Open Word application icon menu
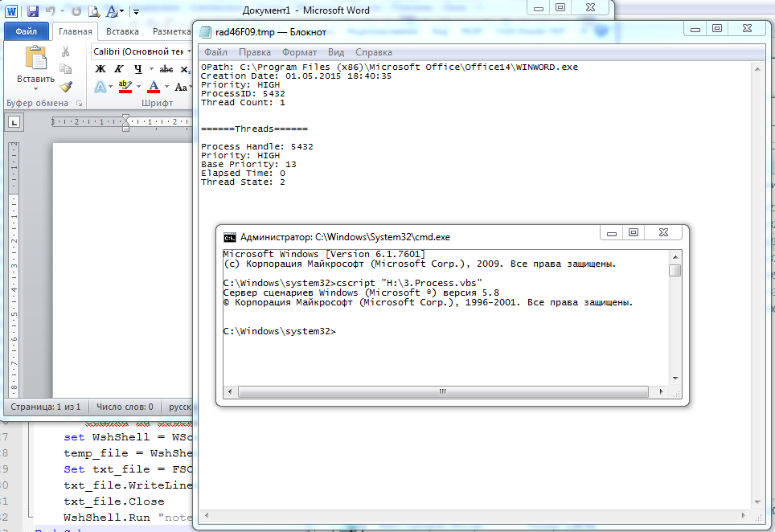 [x=11, y=11]
